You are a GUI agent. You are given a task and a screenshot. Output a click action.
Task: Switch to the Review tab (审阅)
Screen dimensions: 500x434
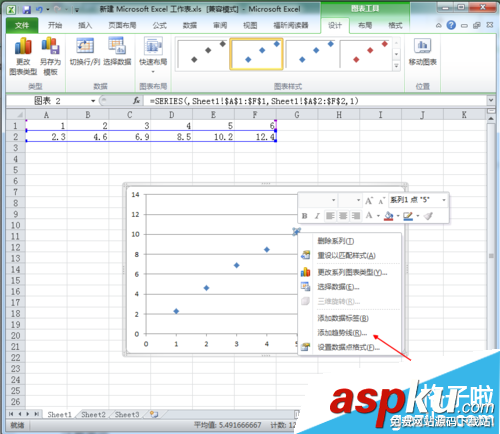[x=220, y=25]
